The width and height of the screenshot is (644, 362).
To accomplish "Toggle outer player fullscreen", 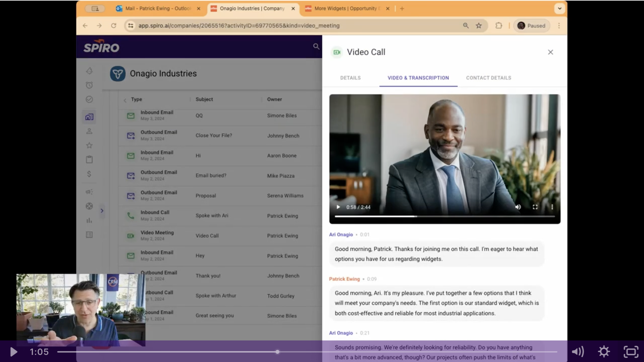I will [631, 352].
